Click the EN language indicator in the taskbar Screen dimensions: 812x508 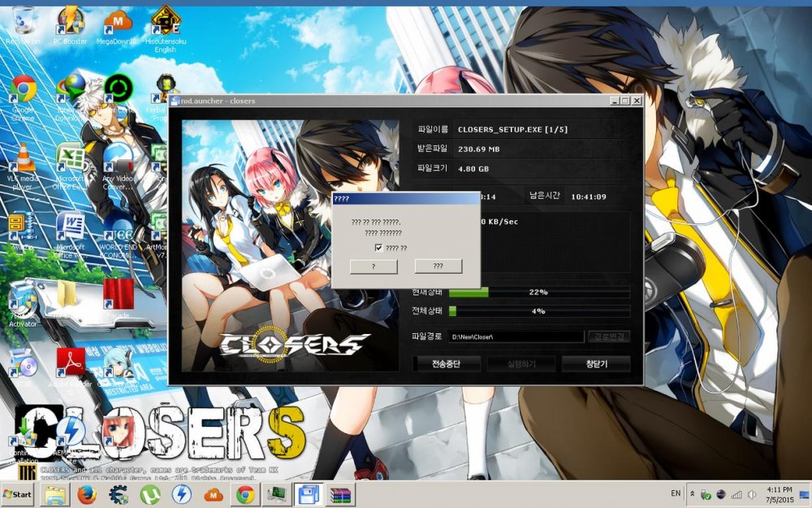675,493
